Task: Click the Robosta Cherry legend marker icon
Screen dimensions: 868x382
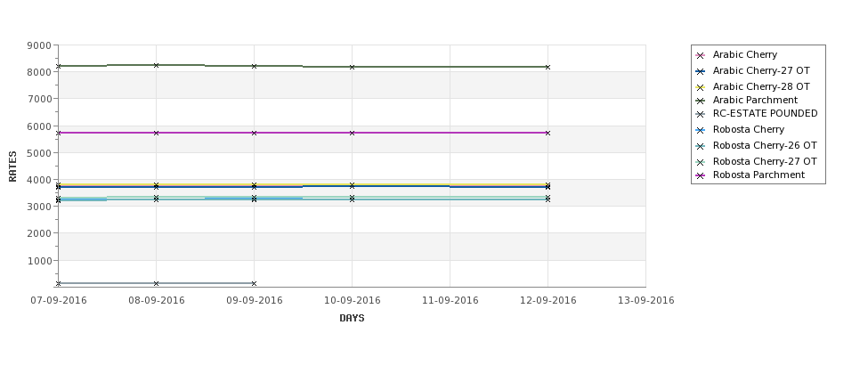Action: 701,131
